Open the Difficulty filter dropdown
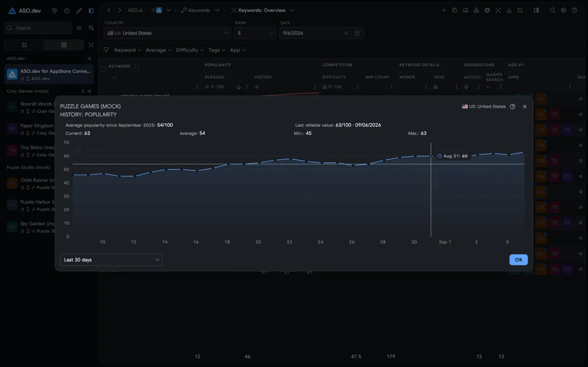Image resolution: width=588 pixels, height=367 pixels. point(190,50)
